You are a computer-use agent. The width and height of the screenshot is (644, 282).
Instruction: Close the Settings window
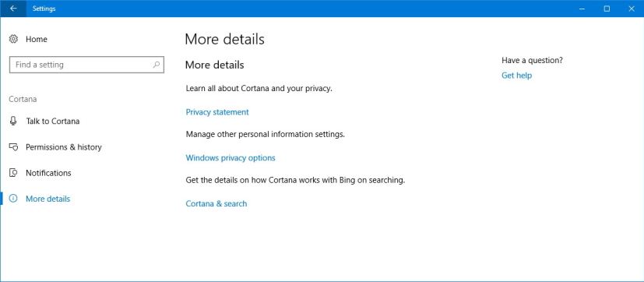coord(632,9)
